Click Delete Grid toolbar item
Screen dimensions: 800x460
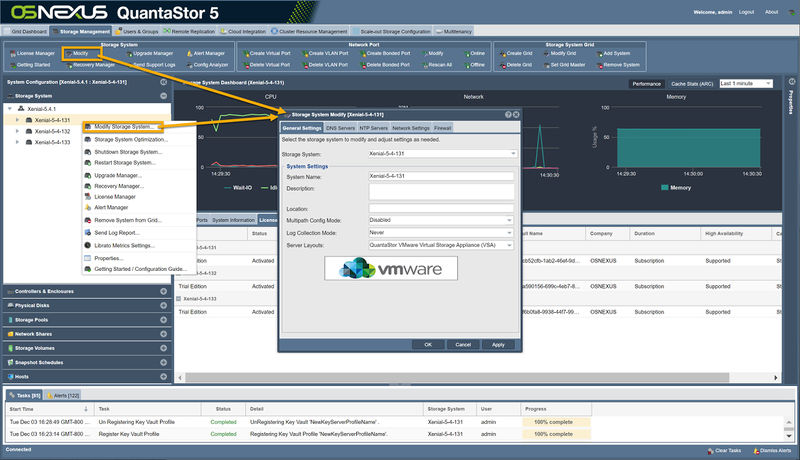(516, 65)
